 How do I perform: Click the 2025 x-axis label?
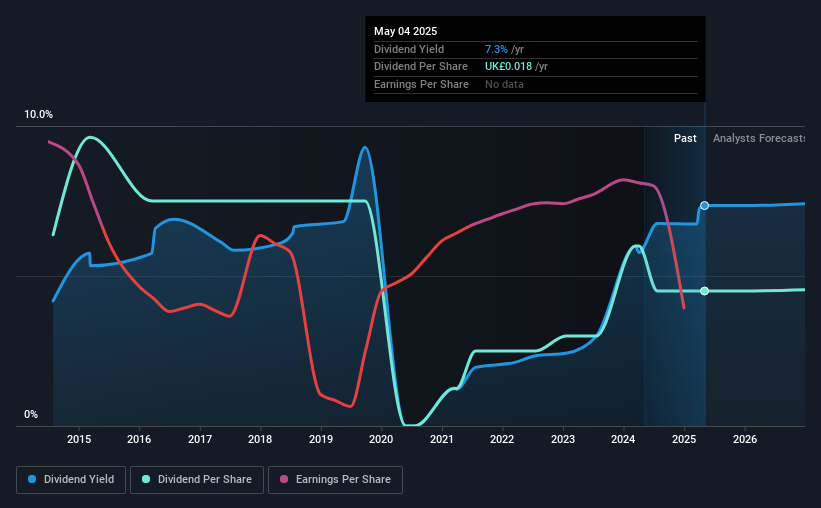pos(684,439)
